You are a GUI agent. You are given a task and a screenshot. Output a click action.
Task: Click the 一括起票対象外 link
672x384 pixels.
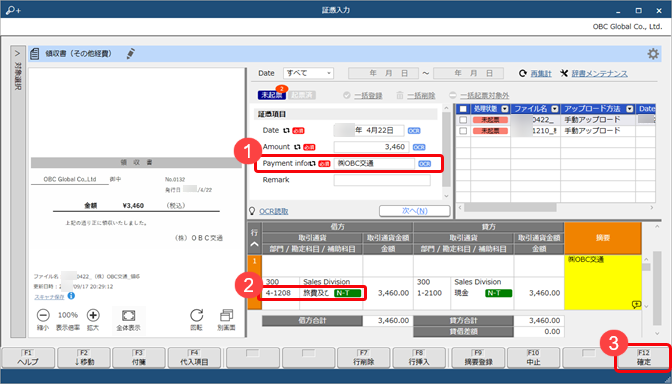click(x=484, y=95)
